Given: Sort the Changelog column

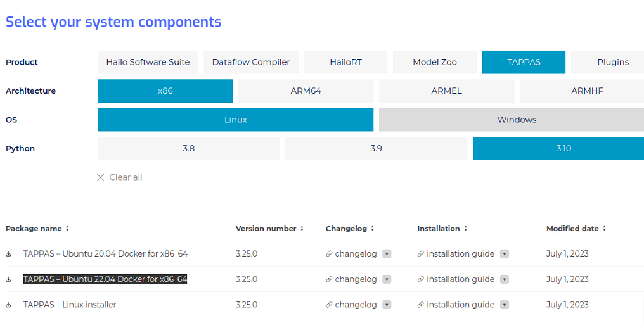Looking at the screenshot, I should 373,228.
